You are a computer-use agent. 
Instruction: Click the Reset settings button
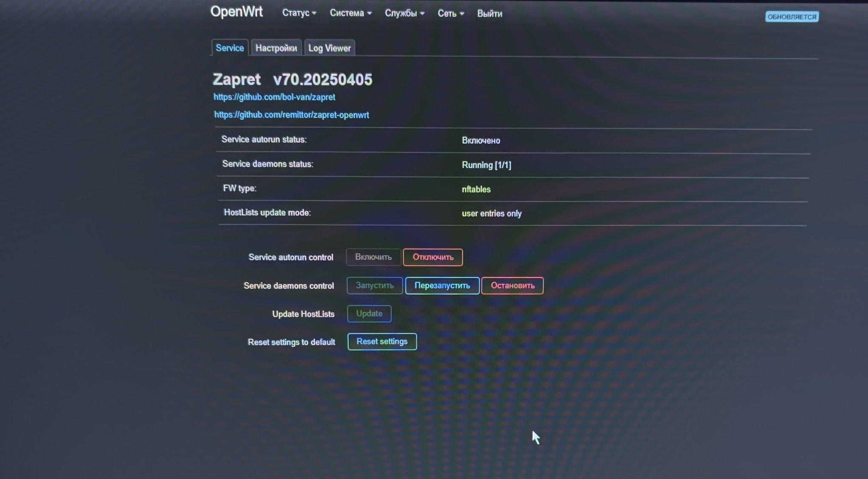tap(381, 342)
